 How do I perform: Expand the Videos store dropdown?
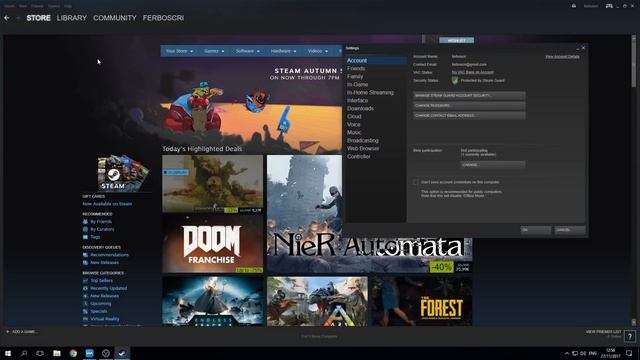(318, 51)
